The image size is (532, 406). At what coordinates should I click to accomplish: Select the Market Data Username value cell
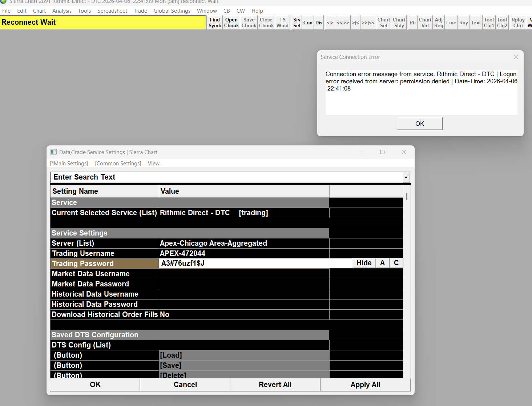pos(244,274)
